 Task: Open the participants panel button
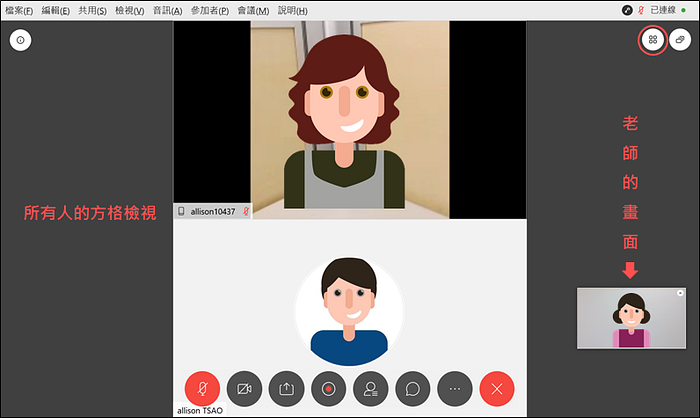pyautogui.click(x=371, y=389)
